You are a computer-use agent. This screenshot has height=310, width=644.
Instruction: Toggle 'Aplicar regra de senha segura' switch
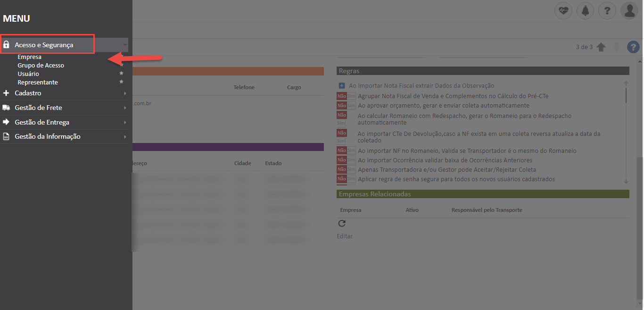click(x=346, y=179)
